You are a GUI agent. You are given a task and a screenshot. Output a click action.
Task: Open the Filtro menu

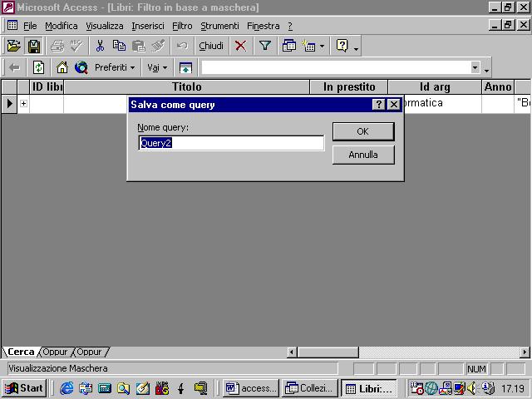tap(182, 26)
